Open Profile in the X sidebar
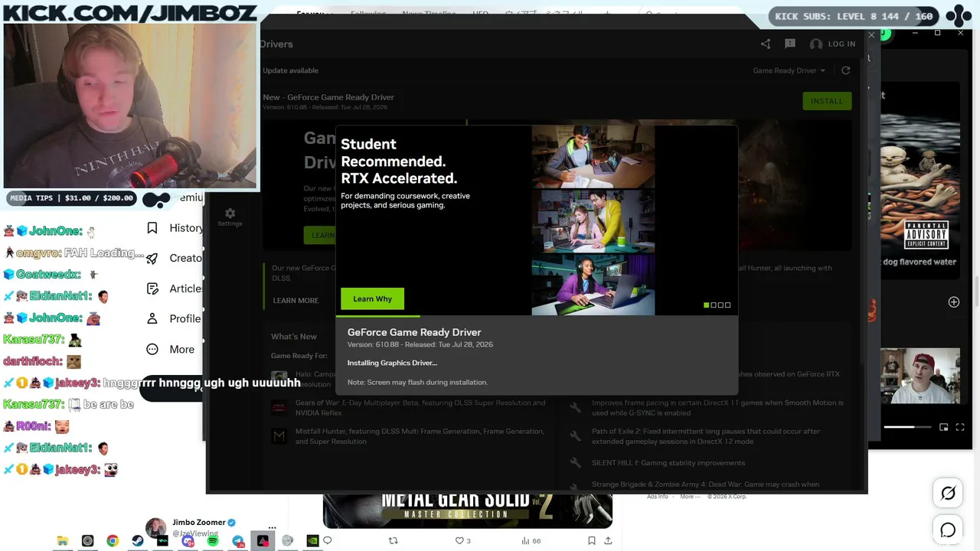980x551 pixels. [x=185, y=319]
